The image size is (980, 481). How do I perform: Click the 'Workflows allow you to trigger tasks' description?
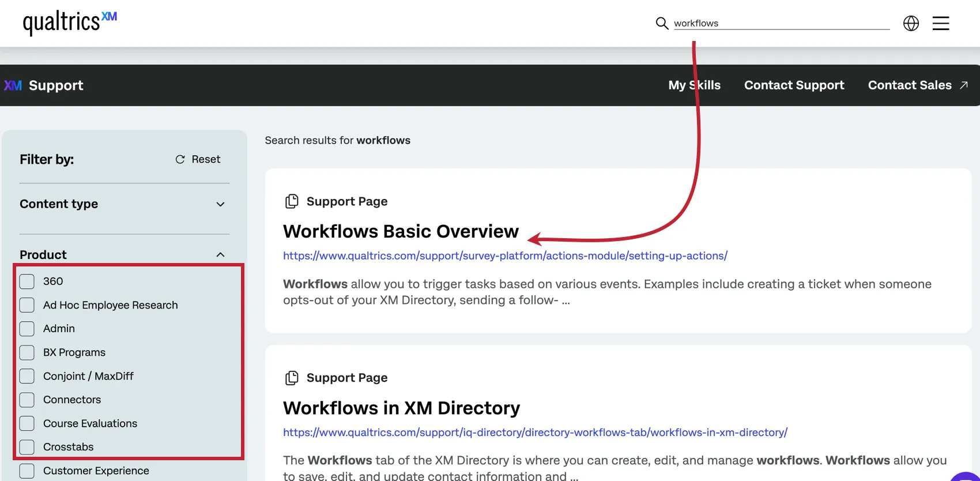click(607, 292)
